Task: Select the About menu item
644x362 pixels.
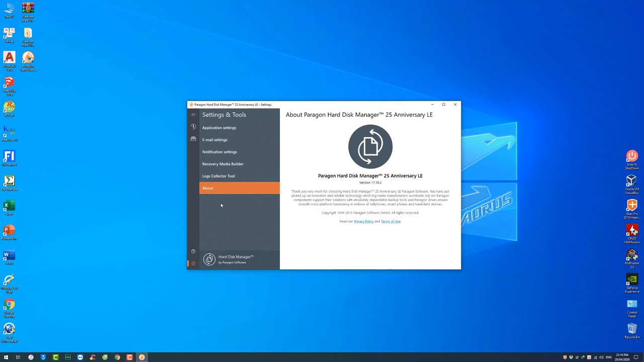Action: (239, 188)
